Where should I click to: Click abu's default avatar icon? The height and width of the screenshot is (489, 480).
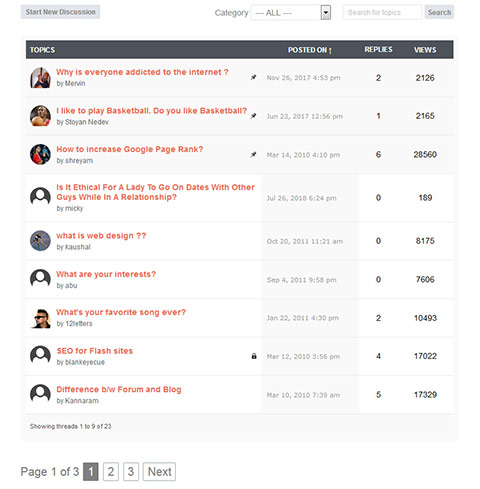(x=40, y=279)
